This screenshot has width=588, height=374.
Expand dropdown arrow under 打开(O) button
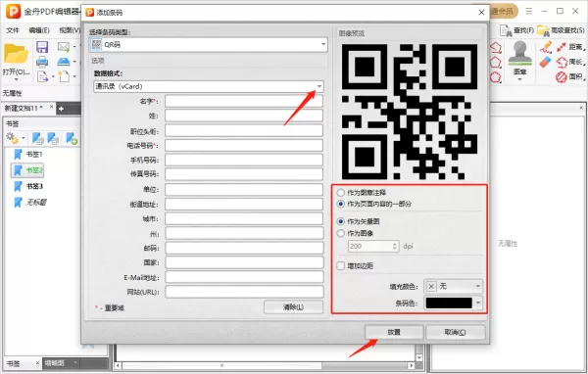click(x=16, y=79)
